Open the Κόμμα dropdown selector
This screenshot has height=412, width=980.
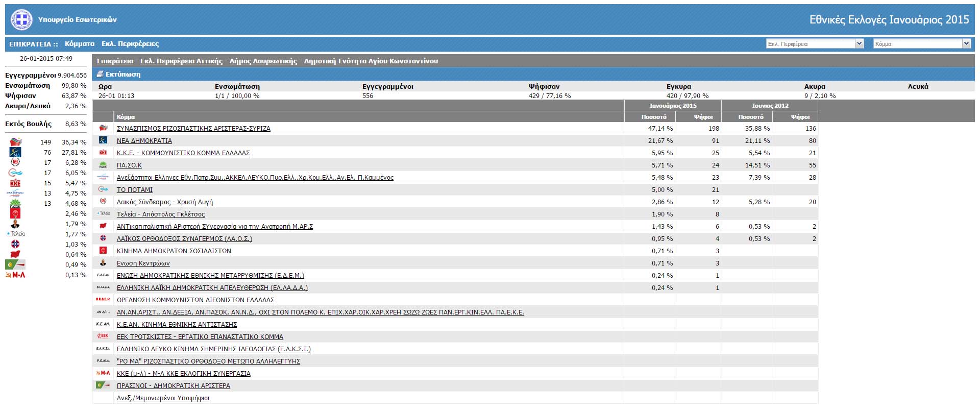(922, 44)
